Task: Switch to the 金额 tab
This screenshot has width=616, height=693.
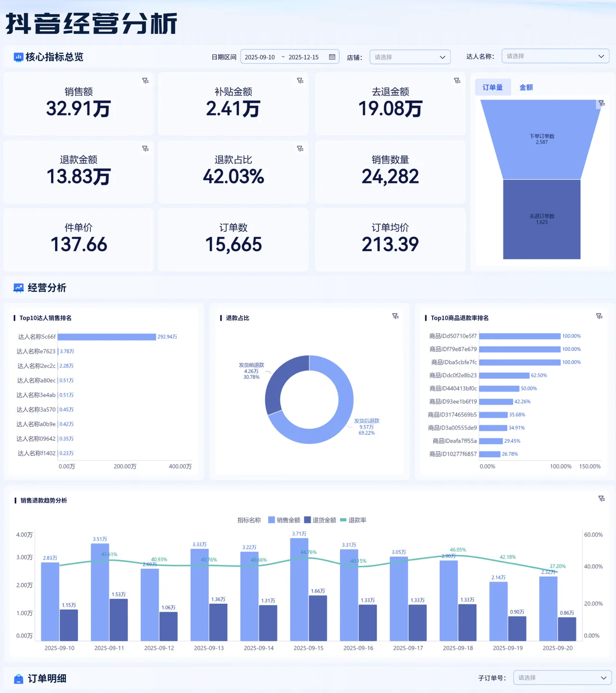Action: coord(526,87)
